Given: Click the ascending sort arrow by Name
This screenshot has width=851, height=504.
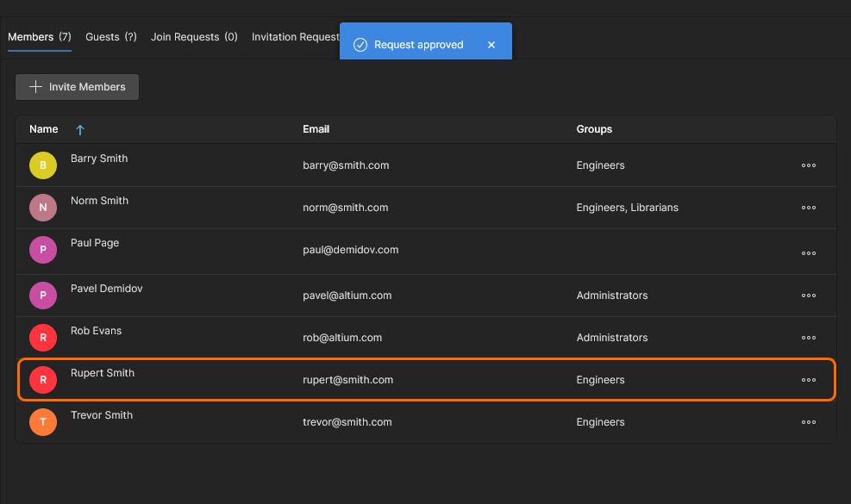Looking at the screenshot, I should pyautogui.click(x=80, y=130).
